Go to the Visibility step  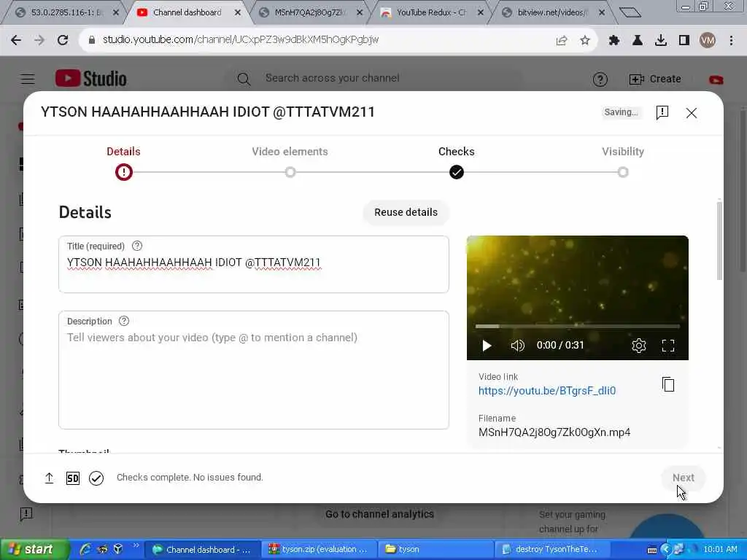pyautogui.click(x=623, y=163)
